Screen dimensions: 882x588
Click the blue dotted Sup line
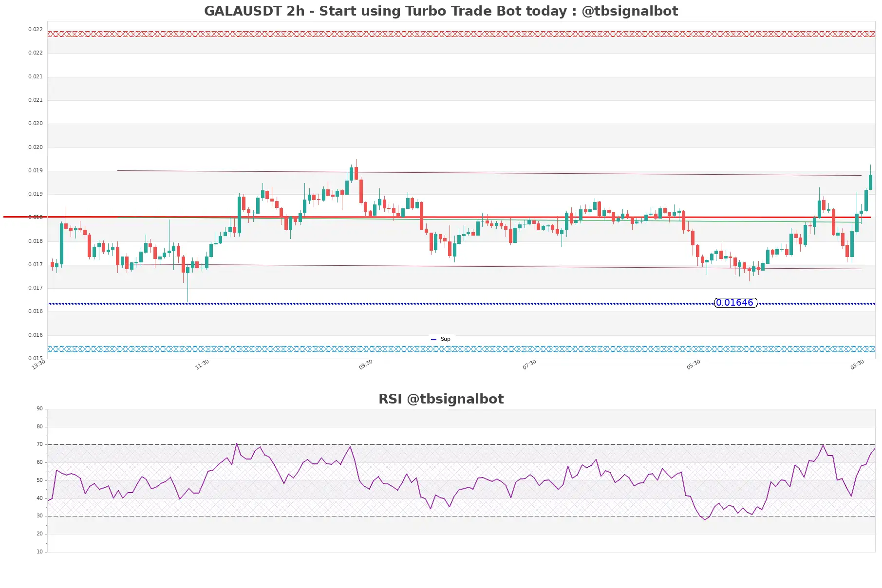pos(461,304)
